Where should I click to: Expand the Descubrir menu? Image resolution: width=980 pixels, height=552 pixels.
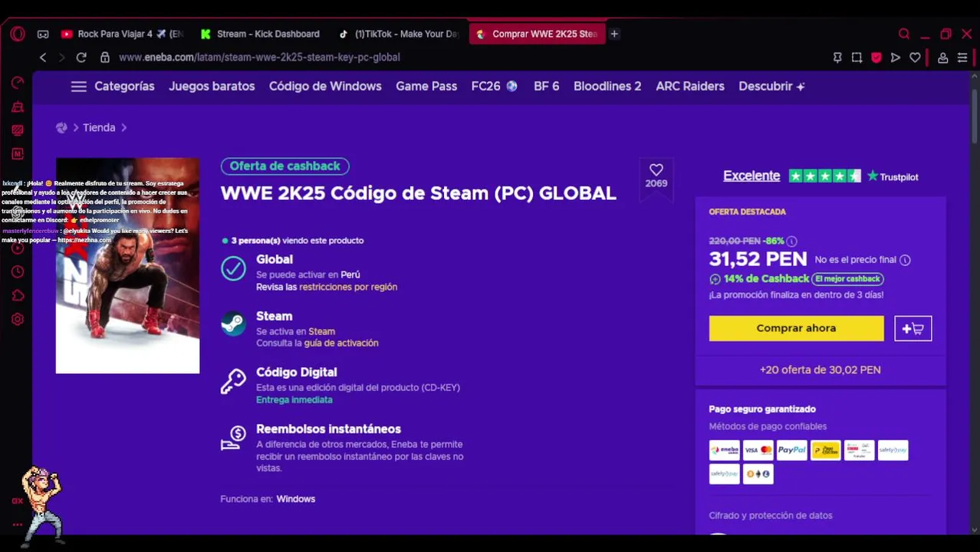pyautogui.click(x=771, y=87)
